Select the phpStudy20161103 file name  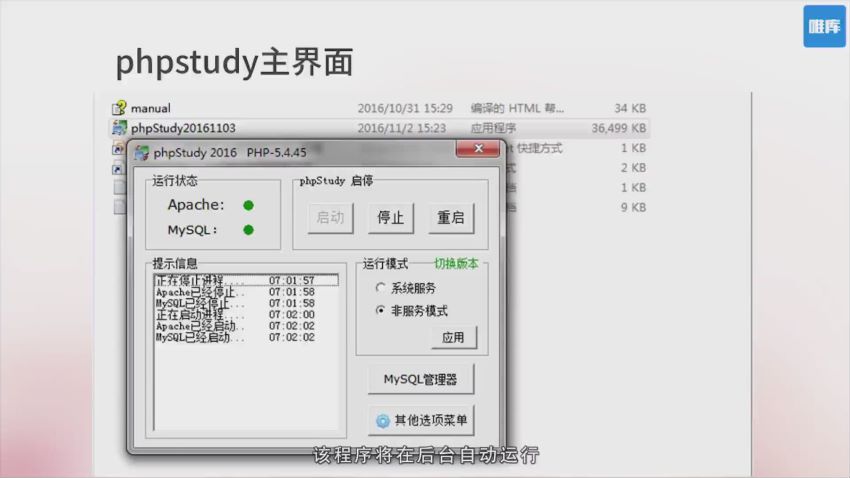pos(183,128)
